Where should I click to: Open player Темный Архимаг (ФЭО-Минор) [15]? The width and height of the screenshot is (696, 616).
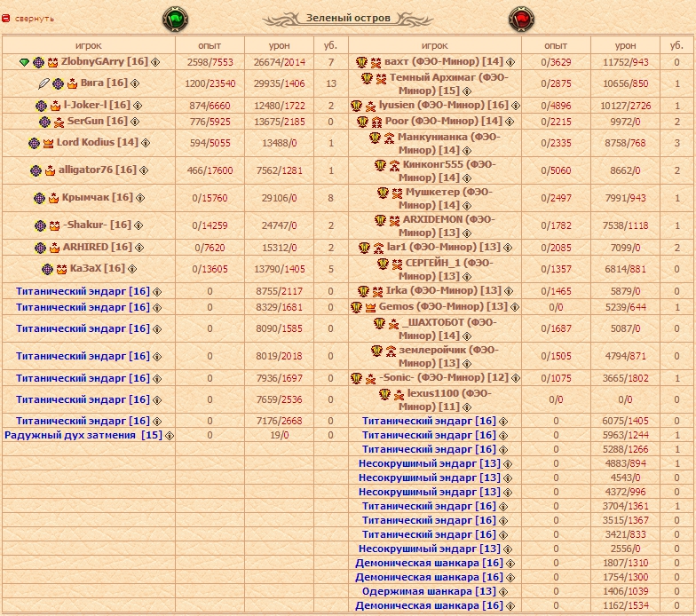(x=449, y=83)
